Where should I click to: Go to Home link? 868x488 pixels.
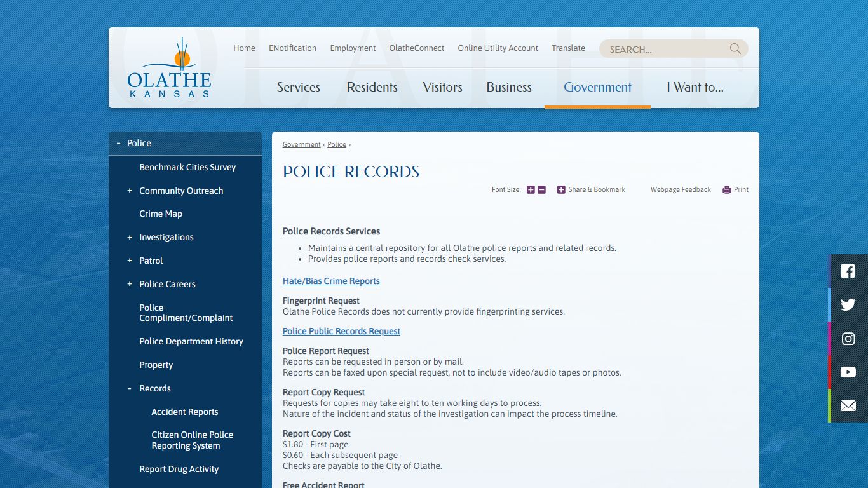[x=244, y=48]
